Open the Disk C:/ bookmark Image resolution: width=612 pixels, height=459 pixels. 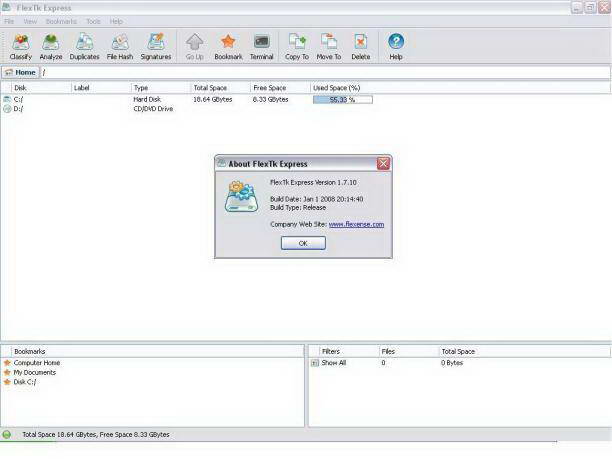point(25,382)
